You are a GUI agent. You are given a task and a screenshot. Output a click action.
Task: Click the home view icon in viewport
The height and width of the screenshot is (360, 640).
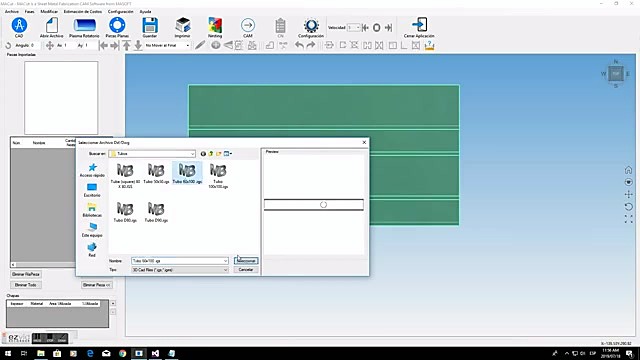629,170
